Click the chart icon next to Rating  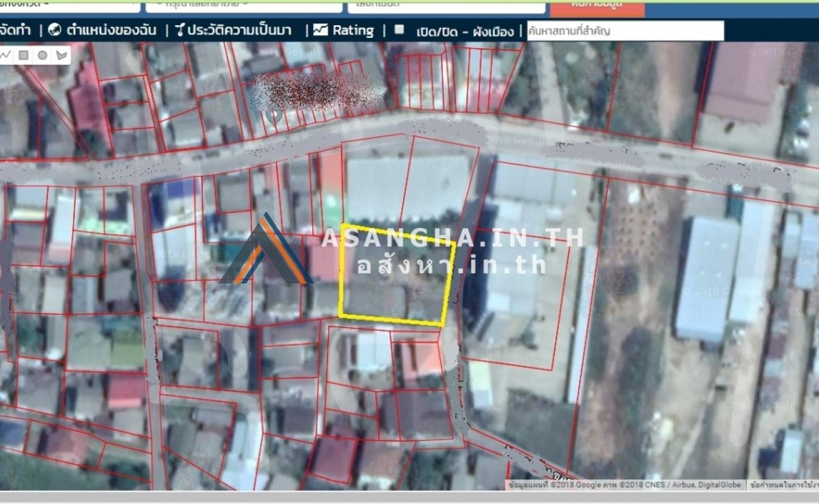(x=321, y=30)
